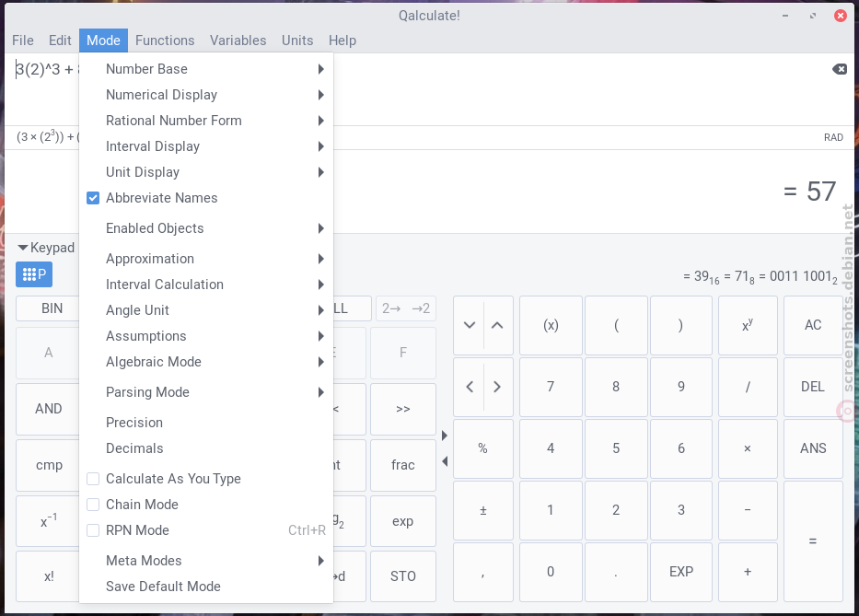Enable Calculate As You Type
This screenshot has width=859, height=616.
(206, 479)
